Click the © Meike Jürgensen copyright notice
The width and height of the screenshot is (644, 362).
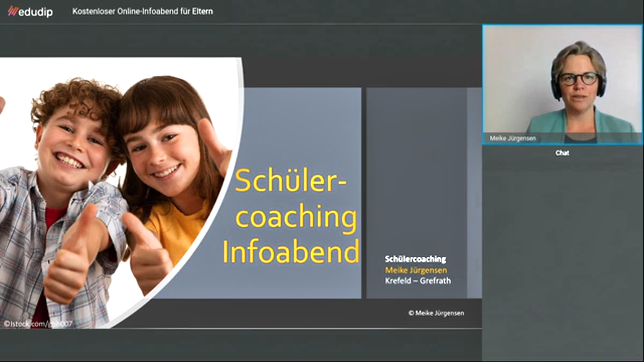[437, 313]
